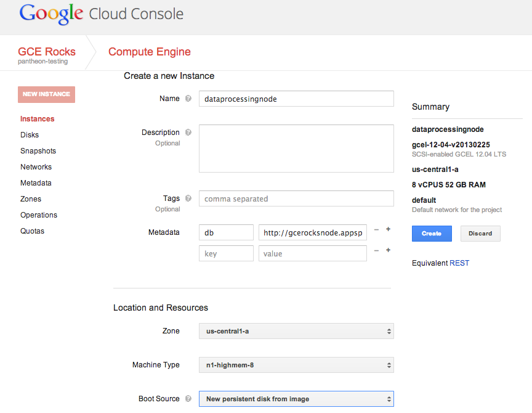
Task: Open the help tooltip next to Name
Action: tap(188, 98)
